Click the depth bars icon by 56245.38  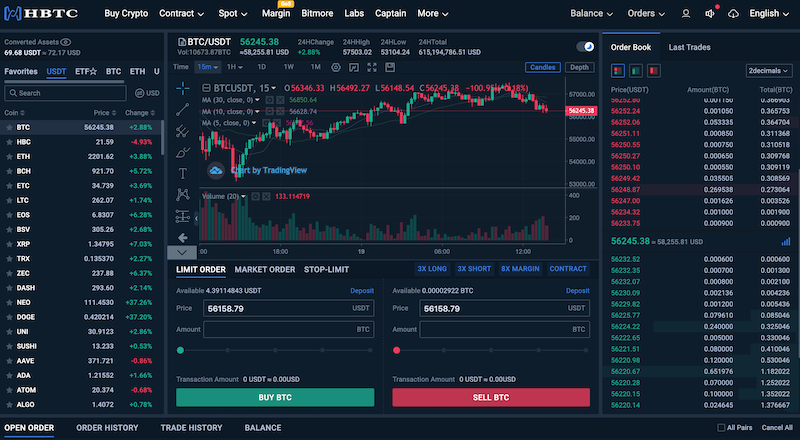tap(786, 241)
